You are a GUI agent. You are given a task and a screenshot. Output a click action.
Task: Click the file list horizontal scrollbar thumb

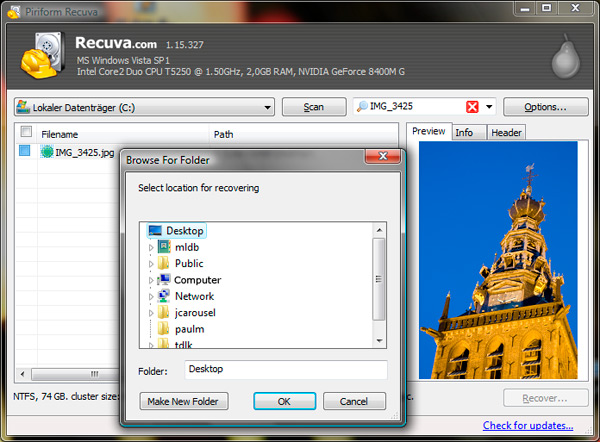[x=77, y=374]
